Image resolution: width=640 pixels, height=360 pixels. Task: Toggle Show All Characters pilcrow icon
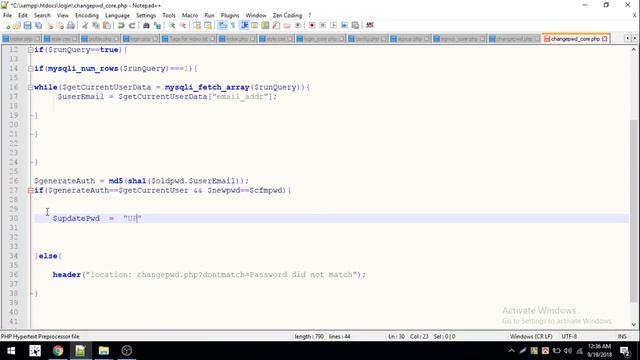click(x=233, y=25)
